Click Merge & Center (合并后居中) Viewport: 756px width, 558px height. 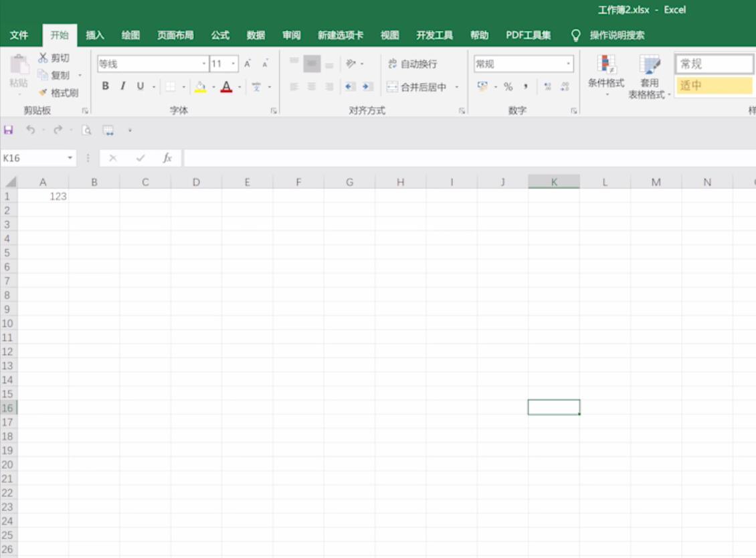coord(417,87)
